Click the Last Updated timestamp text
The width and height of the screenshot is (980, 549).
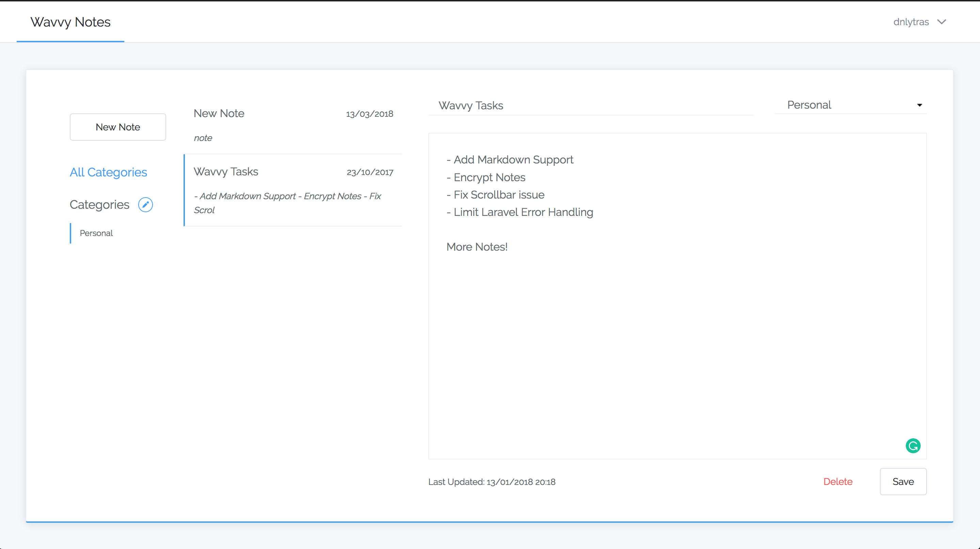coord(491,482)
